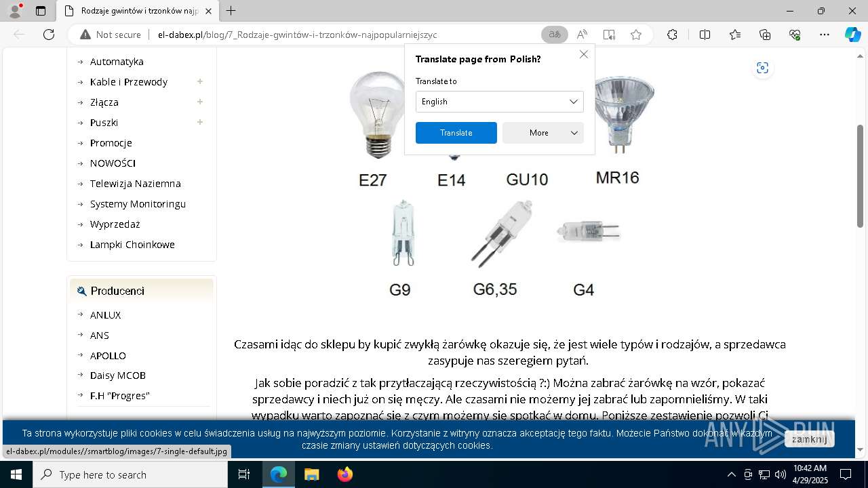Open Settings and more menu

[825, 35]
